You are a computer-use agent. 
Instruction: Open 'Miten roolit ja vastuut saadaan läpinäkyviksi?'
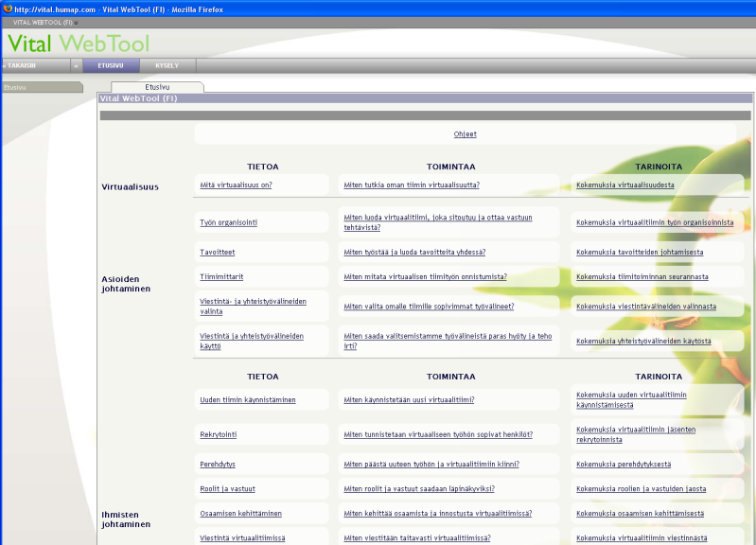(x=419, y=488)
